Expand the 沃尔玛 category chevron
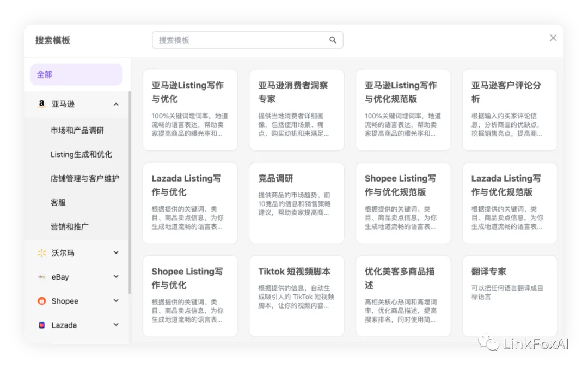The image size is (588, 368). (x=116, y=253)
